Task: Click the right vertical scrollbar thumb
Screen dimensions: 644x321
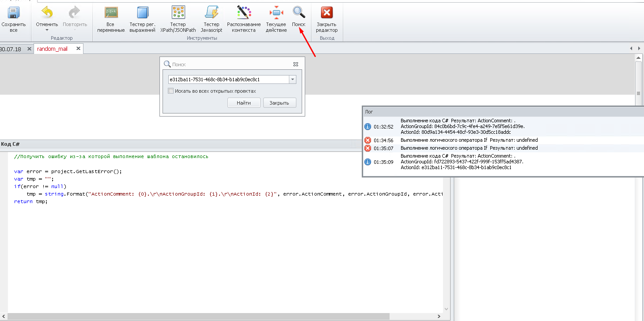Action: [x=638, y=94]
